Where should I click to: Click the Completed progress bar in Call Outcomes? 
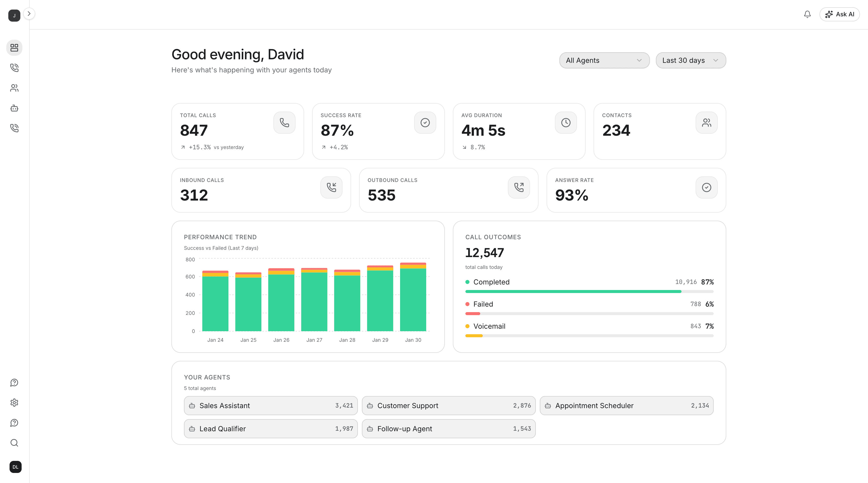point(589,291)
